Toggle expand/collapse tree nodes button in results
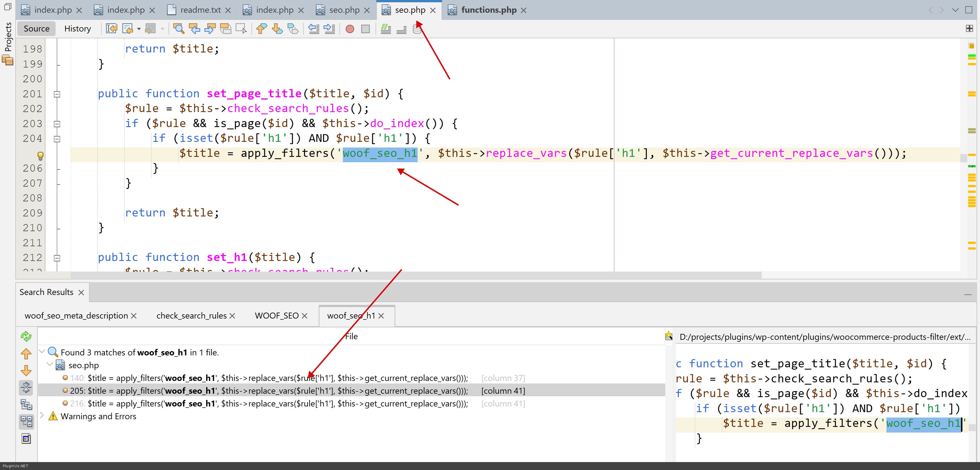980x470 pixels. pyautogui.click(x=26, y=387)
